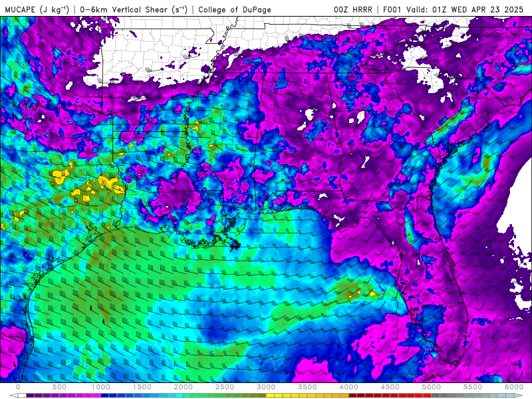
Task: Click the left arrow end of the colorbar
Action: (13, 396)
